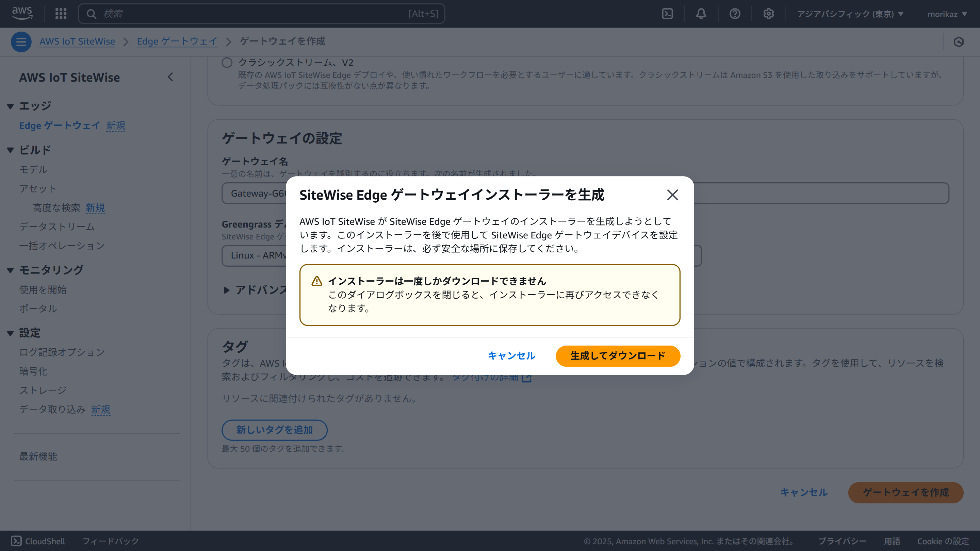Collapse the モニタリング section in sidebar
The image size is (980, 551).
10,270
